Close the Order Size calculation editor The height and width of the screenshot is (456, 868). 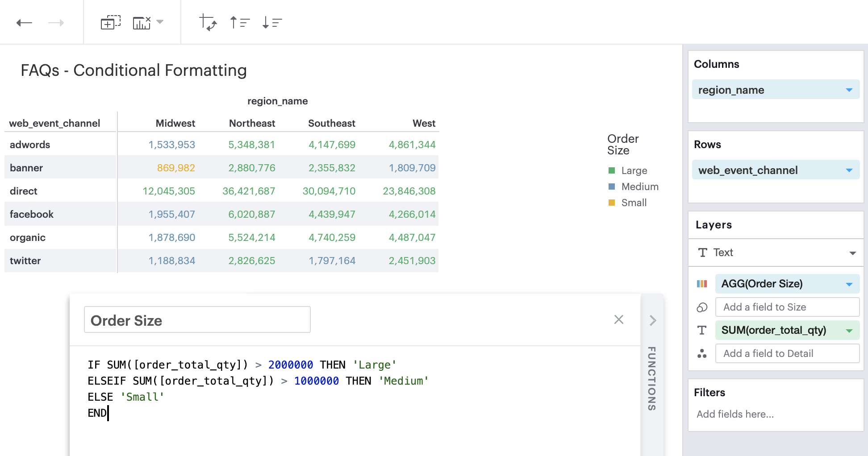click(618, 319)
